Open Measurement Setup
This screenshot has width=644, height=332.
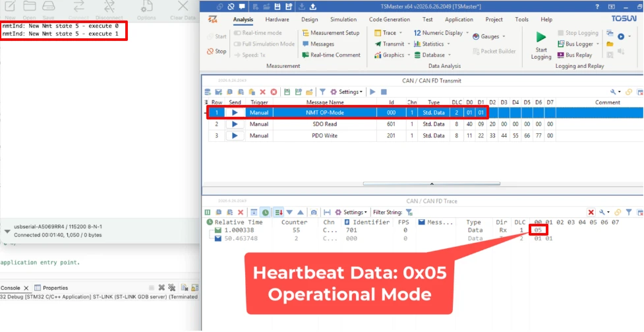coord(331,33)
